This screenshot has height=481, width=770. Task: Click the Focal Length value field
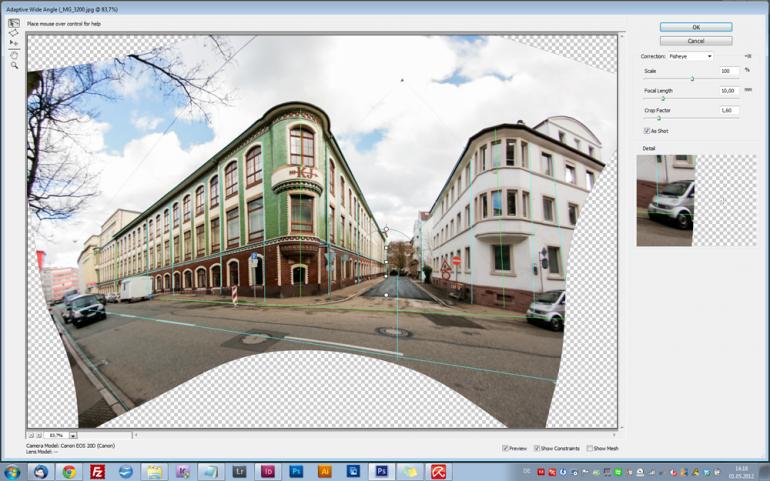pos(729,90)
